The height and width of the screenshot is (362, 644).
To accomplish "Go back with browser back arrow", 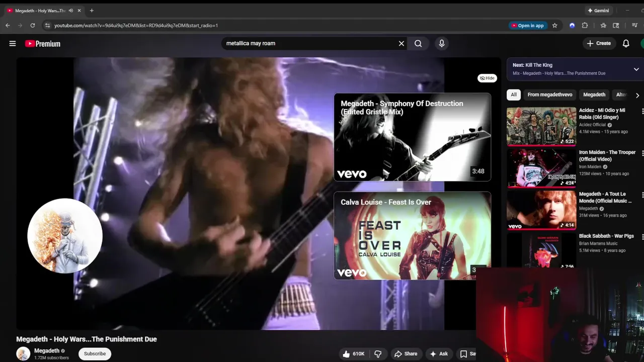I will click(x=8, y=25).
